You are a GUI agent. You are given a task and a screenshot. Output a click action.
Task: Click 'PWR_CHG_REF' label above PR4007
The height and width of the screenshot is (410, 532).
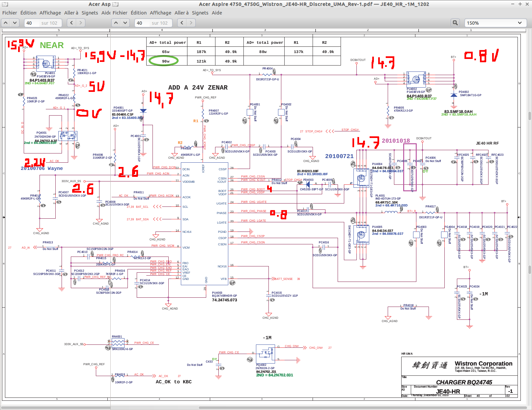(206, 97)
